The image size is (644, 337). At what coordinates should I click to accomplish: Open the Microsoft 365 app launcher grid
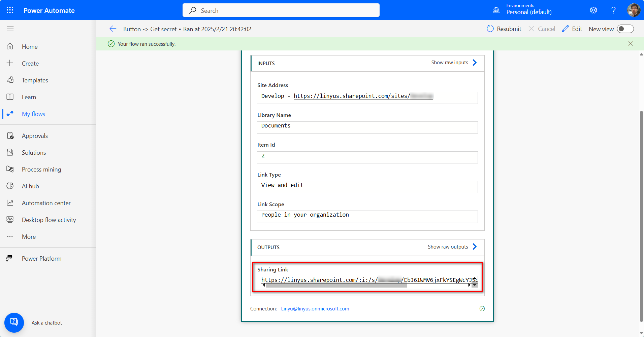point(10,10)
